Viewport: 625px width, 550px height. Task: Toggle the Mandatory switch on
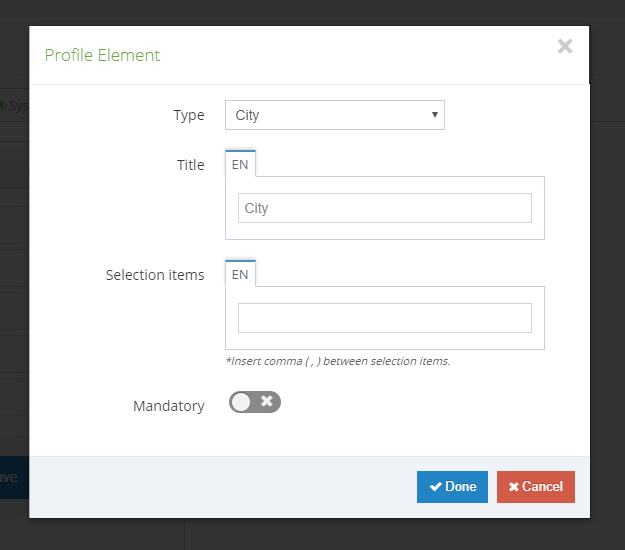[x=255, y=402]
